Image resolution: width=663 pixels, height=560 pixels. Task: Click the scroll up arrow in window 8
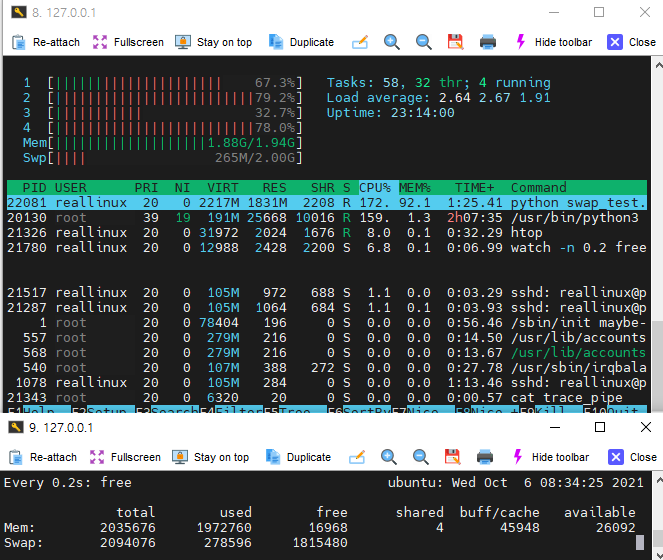(658, 65)
